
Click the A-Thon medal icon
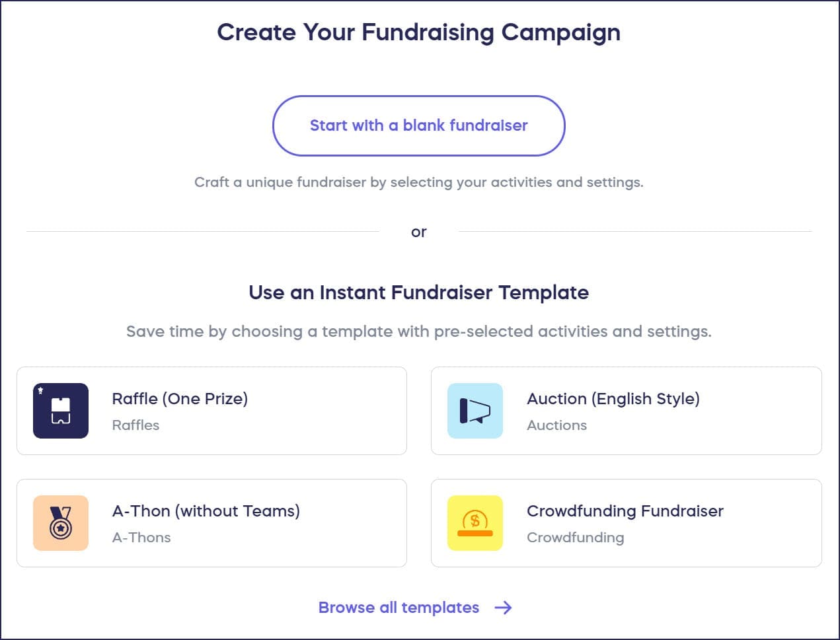(61, 523)
